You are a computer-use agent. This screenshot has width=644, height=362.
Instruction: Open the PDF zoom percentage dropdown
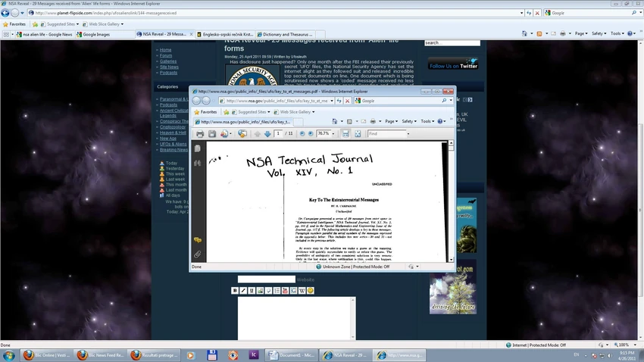coord(333,134)
